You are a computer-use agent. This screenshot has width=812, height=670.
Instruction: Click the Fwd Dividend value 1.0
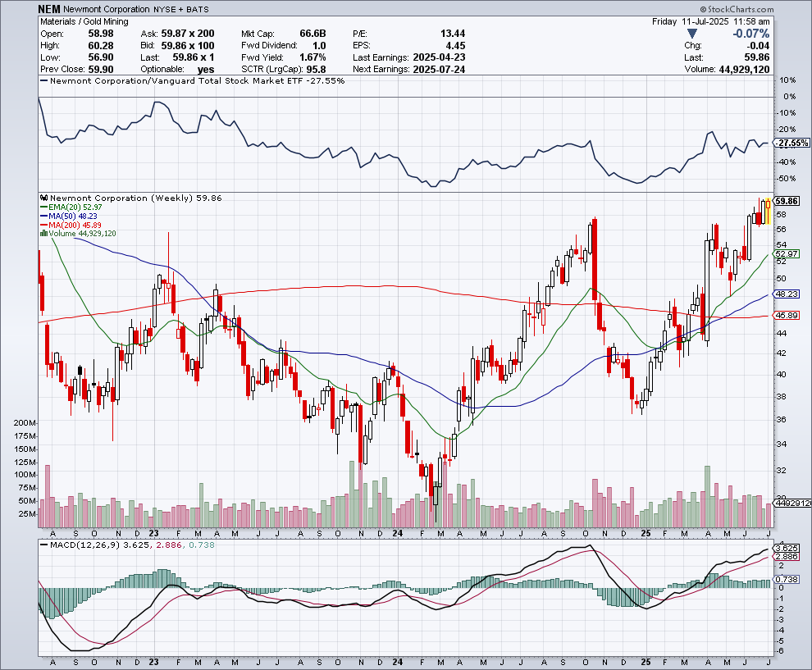(319, 46)
